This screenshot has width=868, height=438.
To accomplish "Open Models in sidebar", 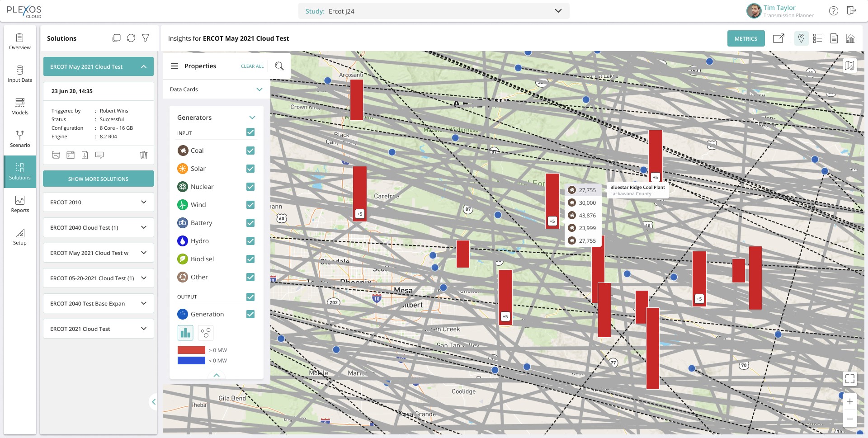I will click(x=20, y=107).
